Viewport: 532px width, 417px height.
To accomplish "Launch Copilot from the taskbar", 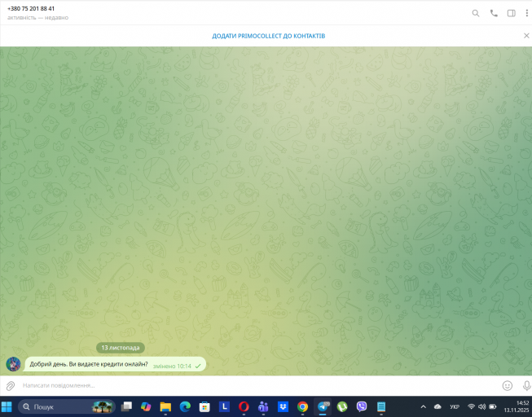I will [146, 406].
